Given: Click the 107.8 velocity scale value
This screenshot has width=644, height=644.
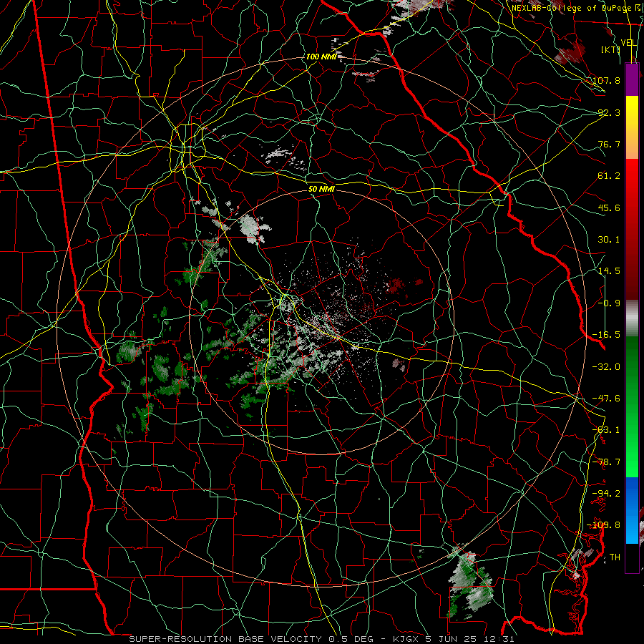Looking at the screenshot, I should (606, 80).
